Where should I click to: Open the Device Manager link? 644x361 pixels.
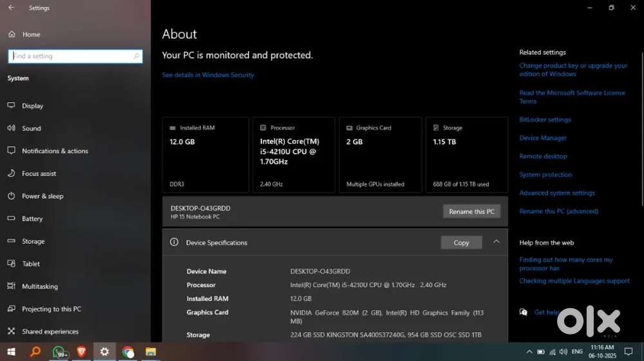point(543,138)
